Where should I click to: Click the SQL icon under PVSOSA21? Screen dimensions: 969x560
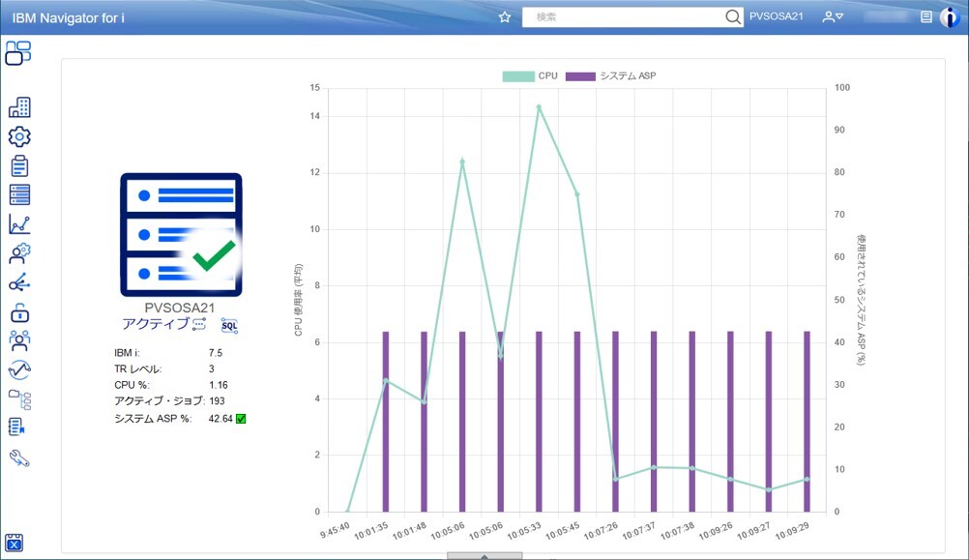click(x=229, y=326)
